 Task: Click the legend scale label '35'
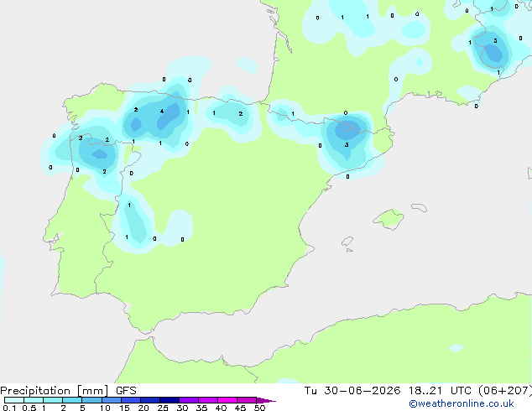[x=201, y=408]
